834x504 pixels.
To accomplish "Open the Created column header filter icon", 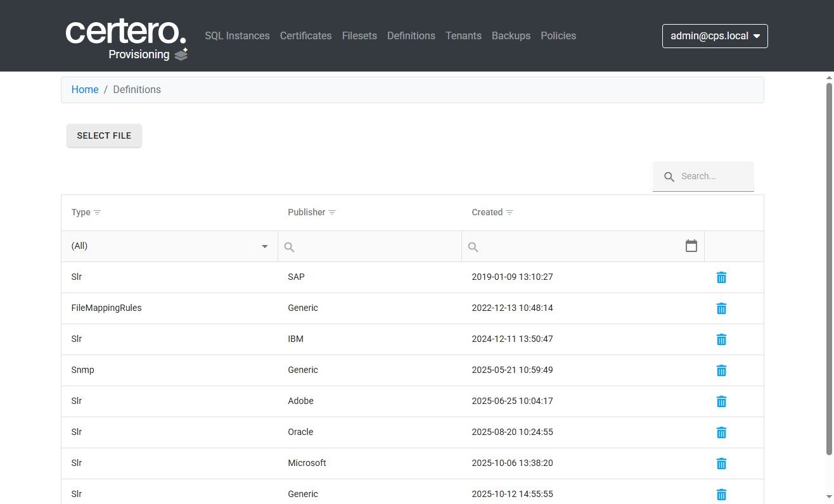I will [510, 213].
